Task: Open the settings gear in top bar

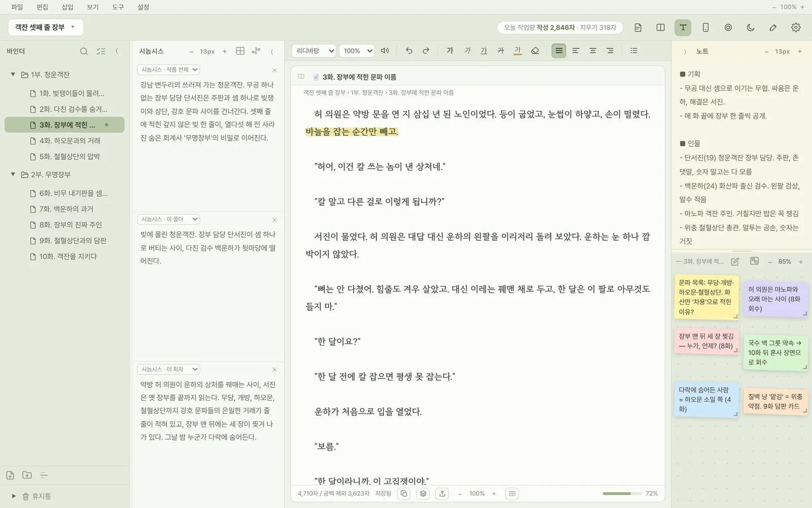Action: tap(796, 27)
